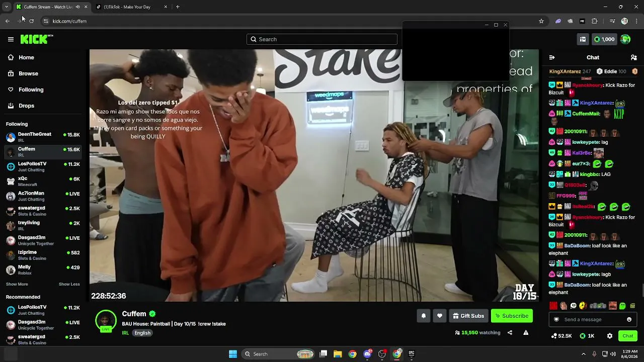
Task: Open Melly's channel in the sidebar
Action: pyautogui.click(x=43, y=269)
